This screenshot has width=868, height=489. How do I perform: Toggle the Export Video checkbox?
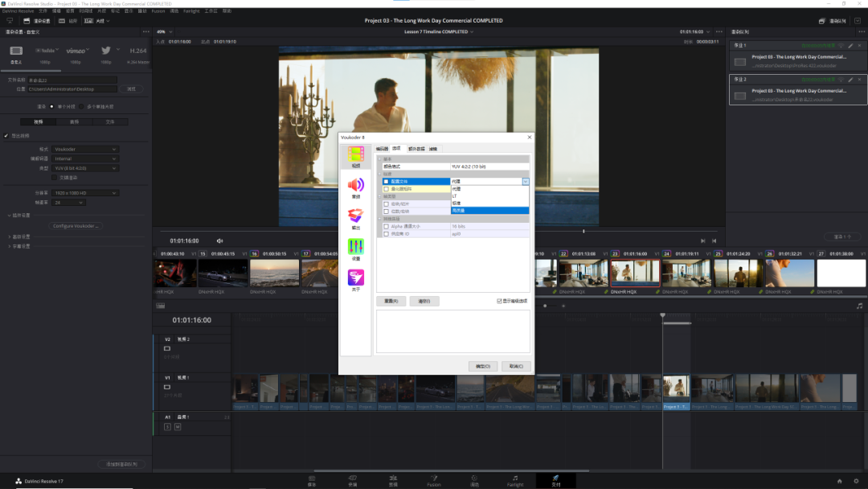coord(6,135)
